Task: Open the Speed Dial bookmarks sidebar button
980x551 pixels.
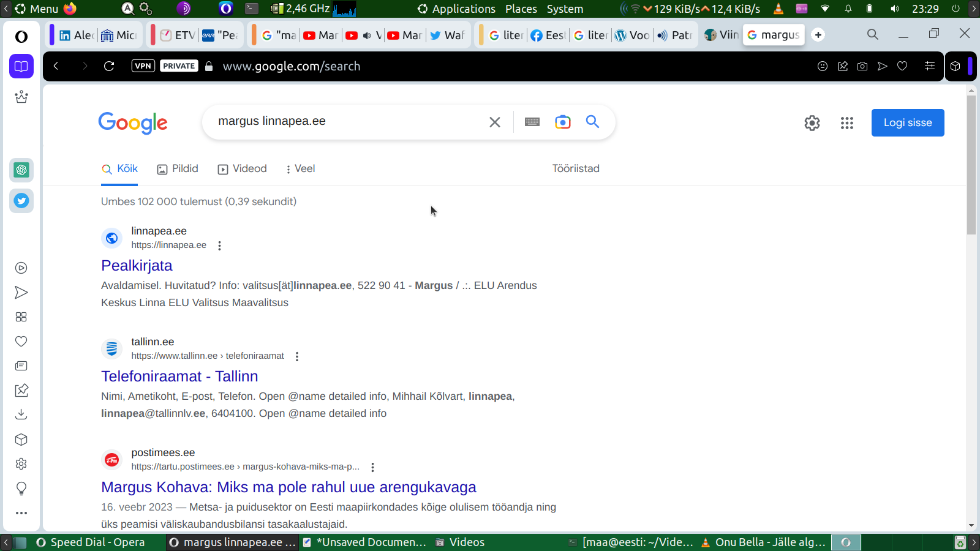Action: [x=21, y=66]
